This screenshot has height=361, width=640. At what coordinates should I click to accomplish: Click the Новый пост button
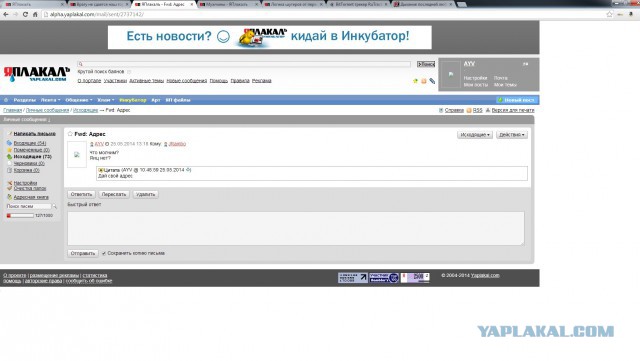(516, 100)
